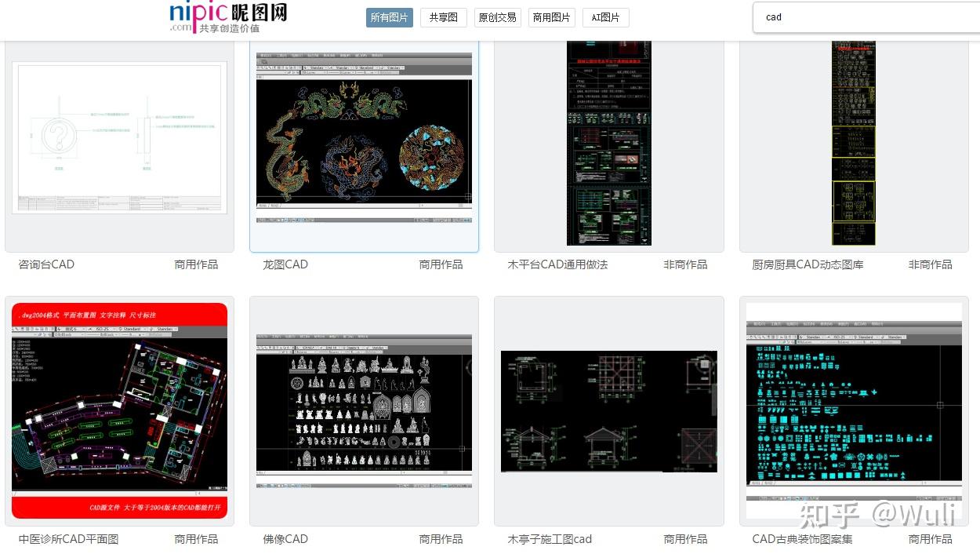This screenshot has height=554, width=980.
Task: Open the 木平台CAD通用做法 title link
Action: click(557, 264)
